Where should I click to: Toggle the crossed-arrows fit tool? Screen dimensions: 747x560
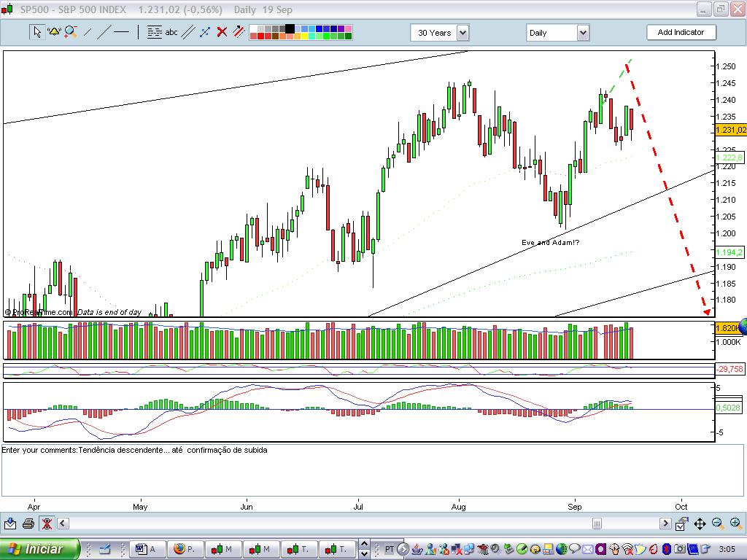pos(700,522)
